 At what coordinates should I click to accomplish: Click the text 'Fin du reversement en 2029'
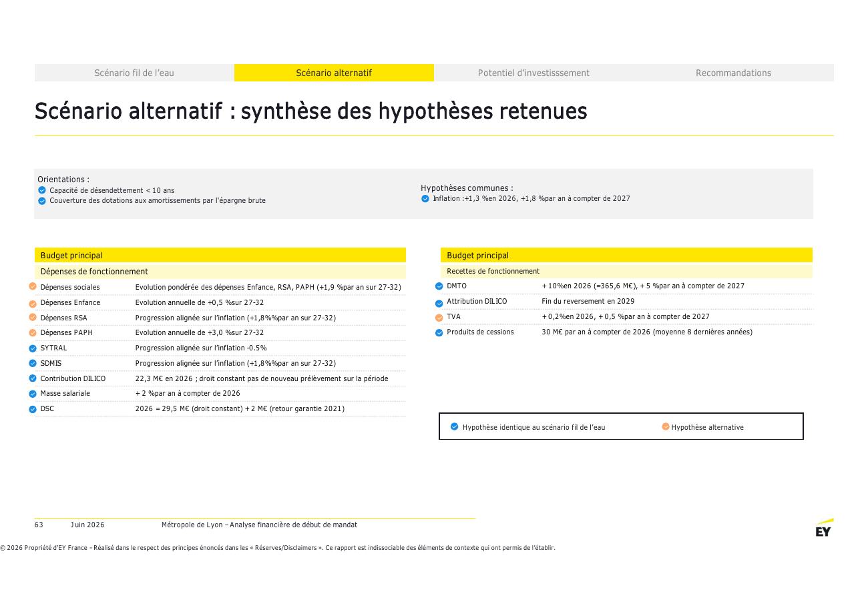pos(588,301)
